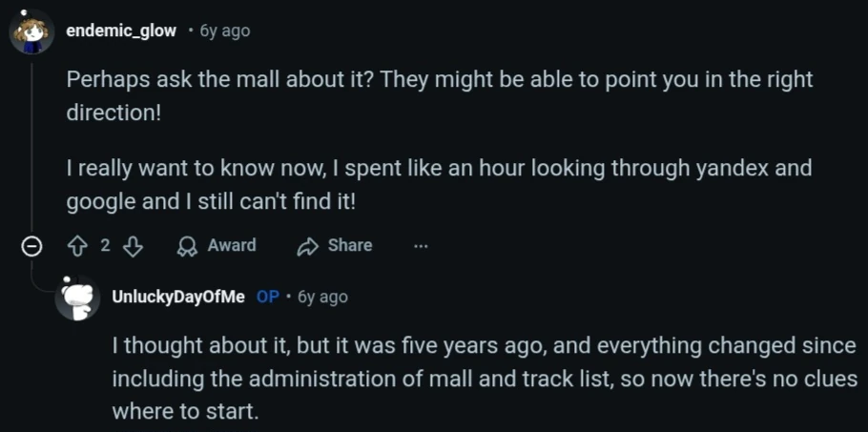The height and width of the screenshot is (432, 868).
Task: Click the Award medal icon
Action: click(x=187, y=246)
